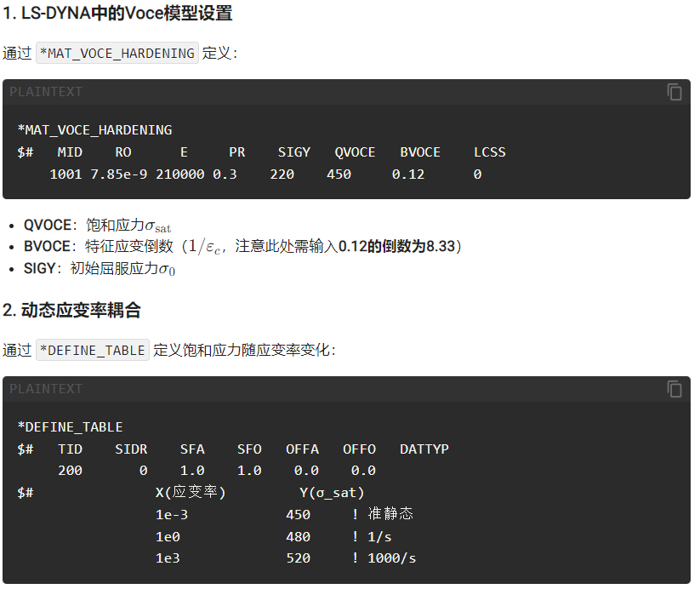The height and width of the screenshot is (589, 700).
Task: Click the "Y(σ_sat)" column label
Action: (333, 493)
